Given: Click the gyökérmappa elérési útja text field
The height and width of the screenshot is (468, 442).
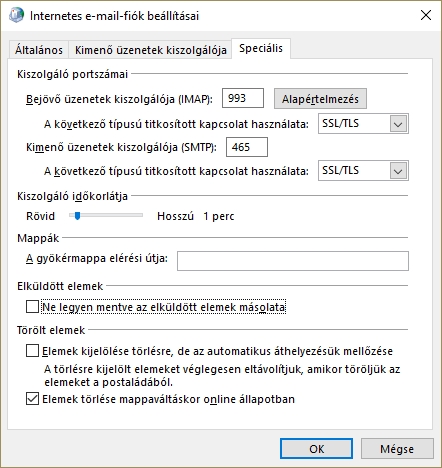Looking at the screenshot, I should 293,261.
